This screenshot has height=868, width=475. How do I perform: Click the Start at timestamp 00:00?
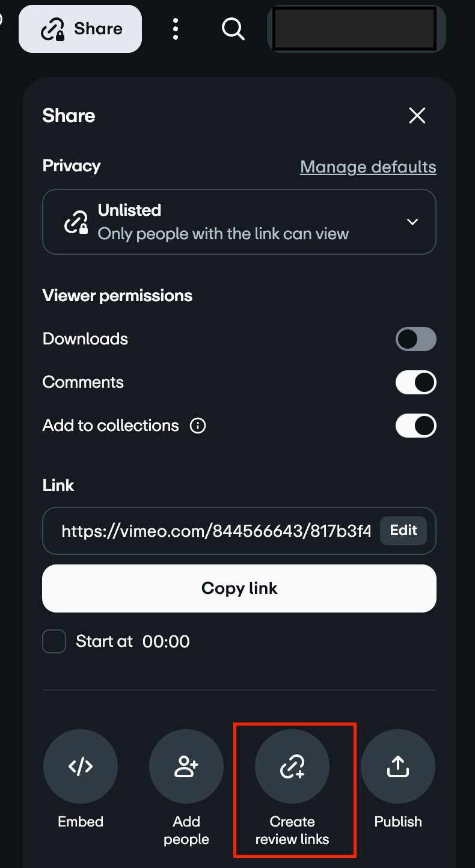(165, 641)
